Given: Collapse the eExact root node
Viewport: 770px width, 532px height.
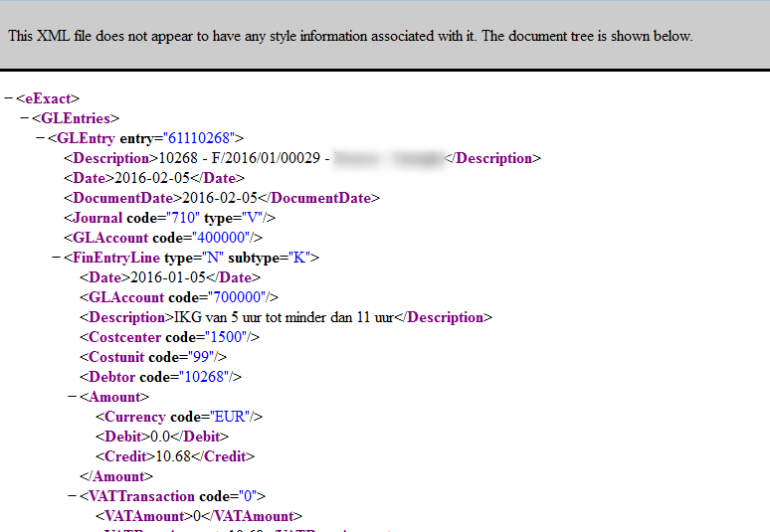Looking at the screenshot, I should coord(9,98).
